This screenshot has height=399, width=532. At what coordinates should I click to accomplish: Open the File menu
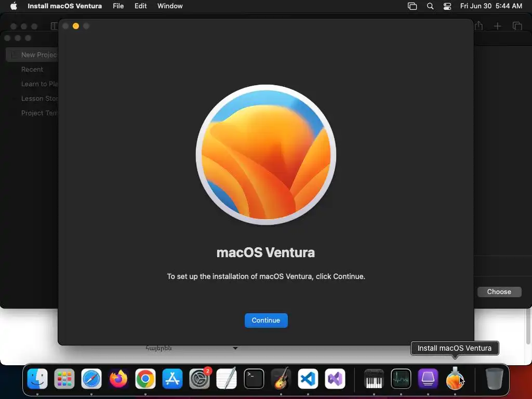pyautogui.click(x=118, y=6)
